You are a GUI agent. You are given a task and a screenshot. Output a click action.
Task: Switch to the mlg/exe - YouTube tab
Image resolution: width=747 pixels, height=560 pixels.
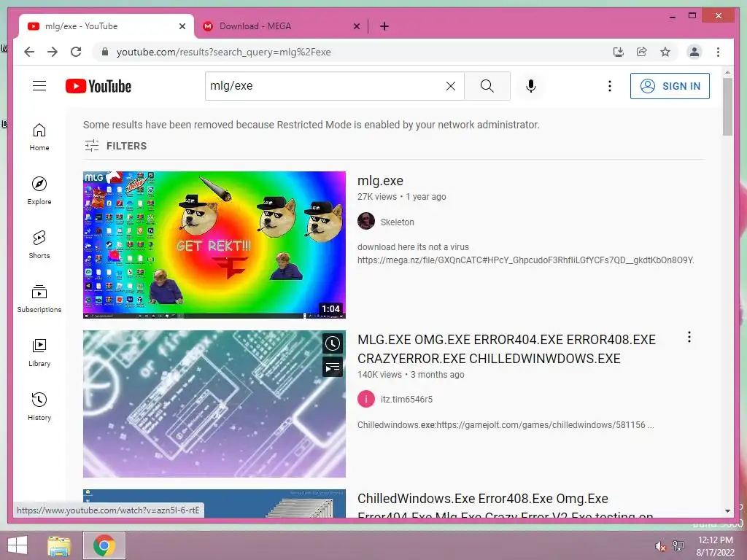107,26
